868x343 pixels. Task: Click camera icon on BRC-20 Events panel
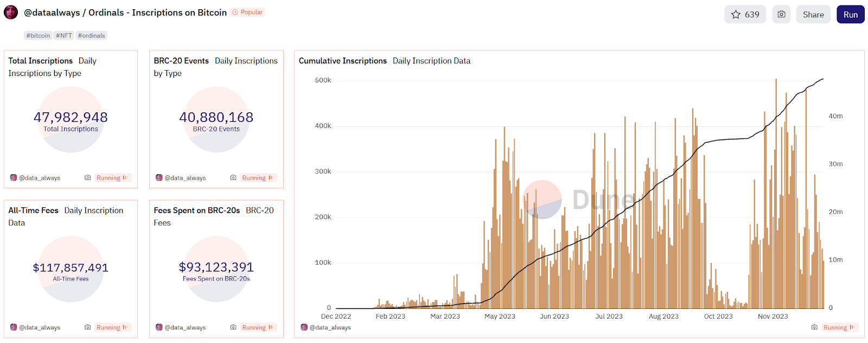pos(233,177)
